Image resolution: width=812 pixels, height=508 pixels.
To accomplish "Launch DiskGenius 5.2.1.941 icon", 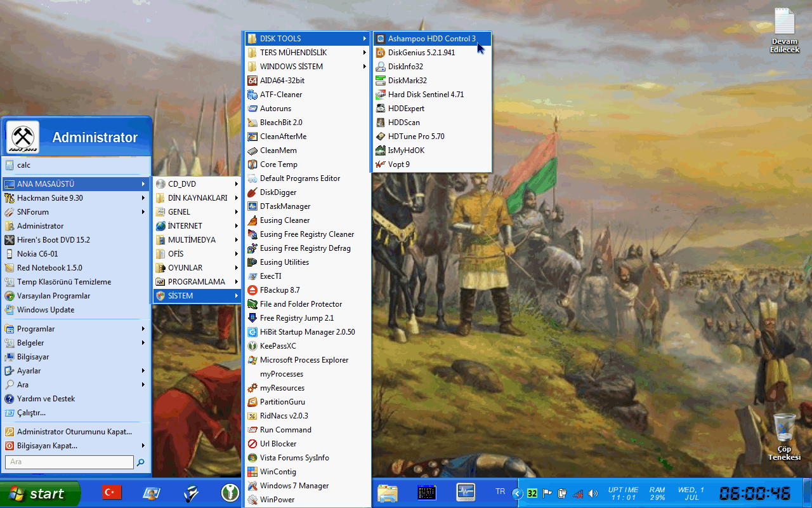I will 381,53.
